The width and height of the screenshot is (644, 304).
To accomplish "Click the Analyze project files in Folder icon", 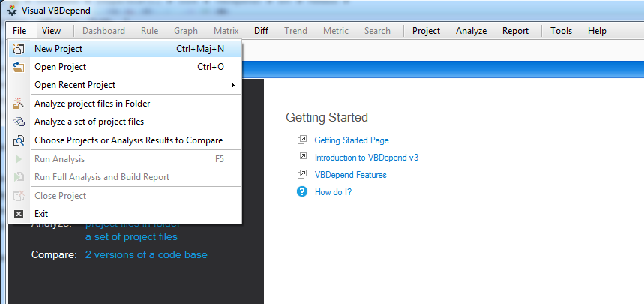I will (x=19, y=104).
